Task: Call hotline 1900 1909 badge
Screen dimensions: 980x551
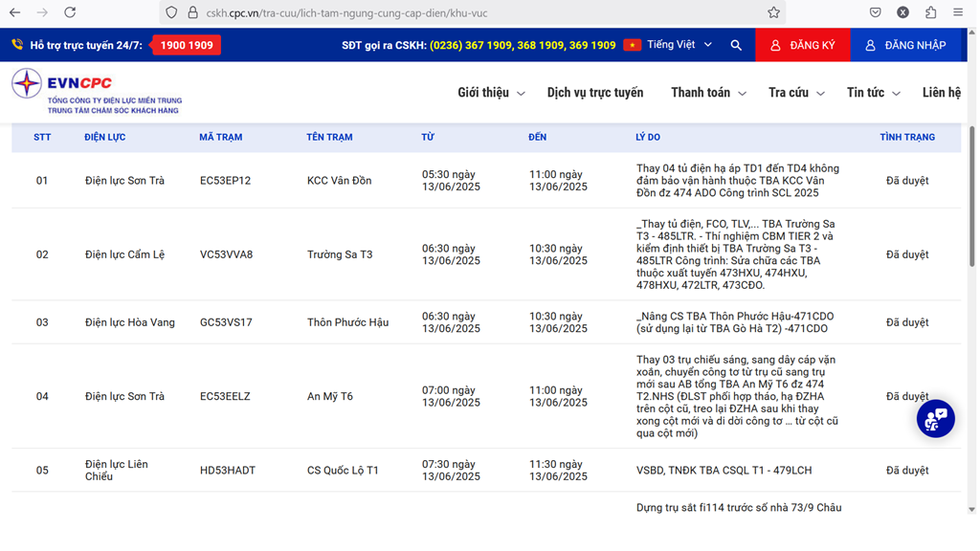Action: tap(187, 45)
